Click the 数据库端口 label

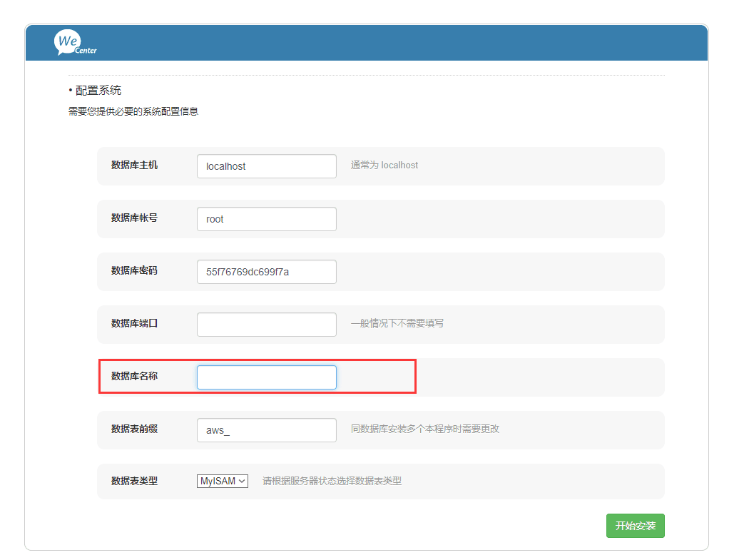click(134, 323)
